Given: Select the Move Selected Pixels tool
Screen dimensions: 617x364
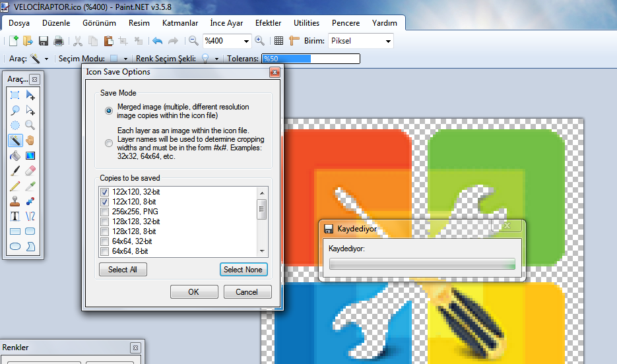Looking at the screenshot, I should [30, 95].
